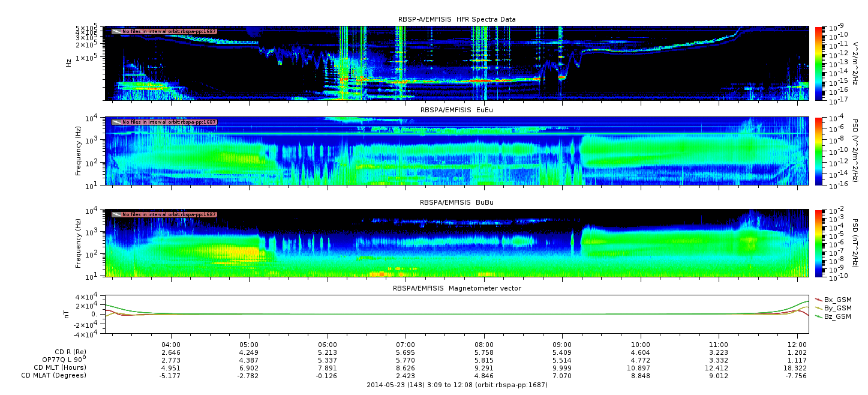Click the EuEu PSD color bar
This screenshot has width=868, height=395.
point(819,151)
